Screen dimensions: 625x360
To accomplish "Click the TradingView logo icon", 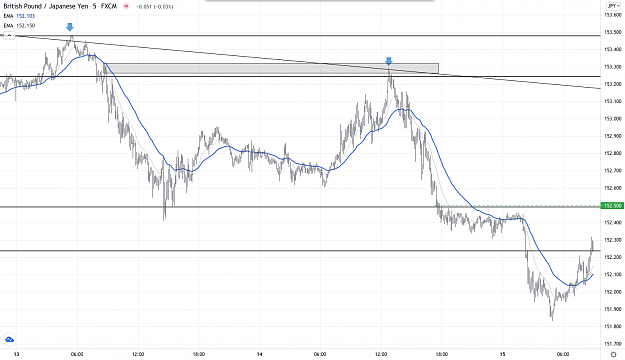I will pyautogui.click(x=9, y=340).
